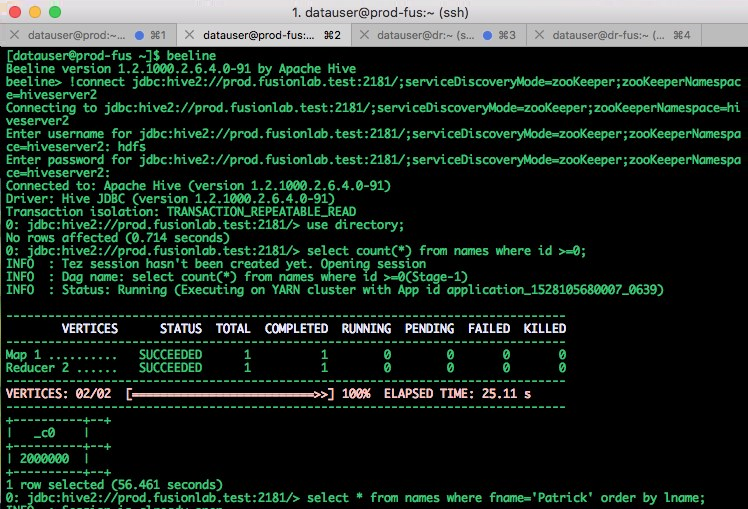Click the KILLED column header
The height and width of the screenshot is (509, 748).
click(x=545, y=329)
